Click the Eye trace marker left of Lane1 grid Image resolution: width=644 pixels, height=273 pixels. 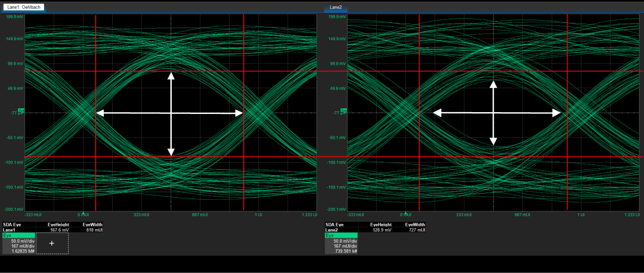coord(21,110)
